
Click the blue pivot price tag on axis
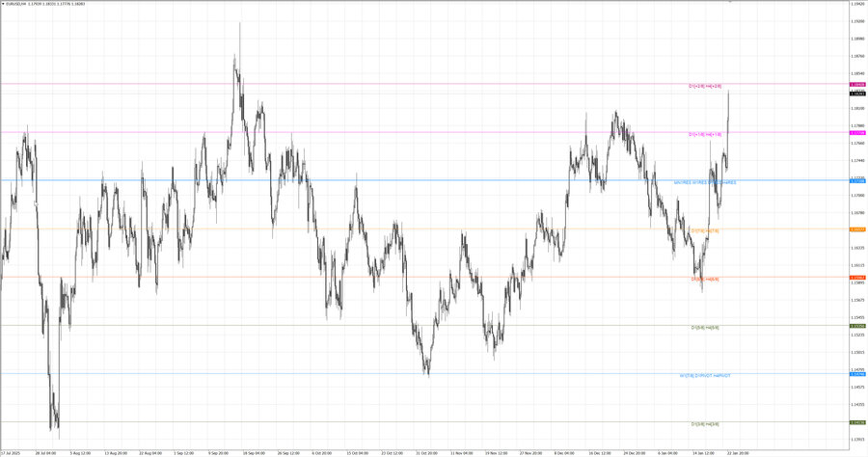(x=857, y=374)
